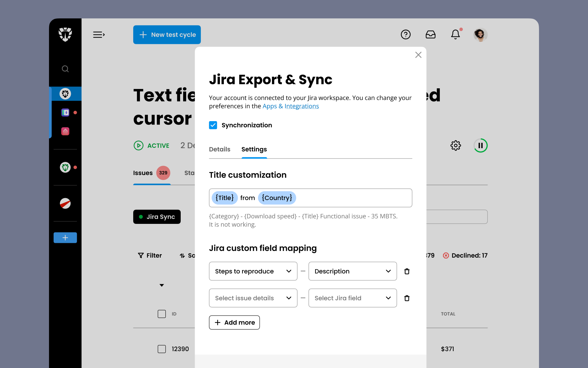
Task: Open the Filter control
Action: (x=150, y=255)
